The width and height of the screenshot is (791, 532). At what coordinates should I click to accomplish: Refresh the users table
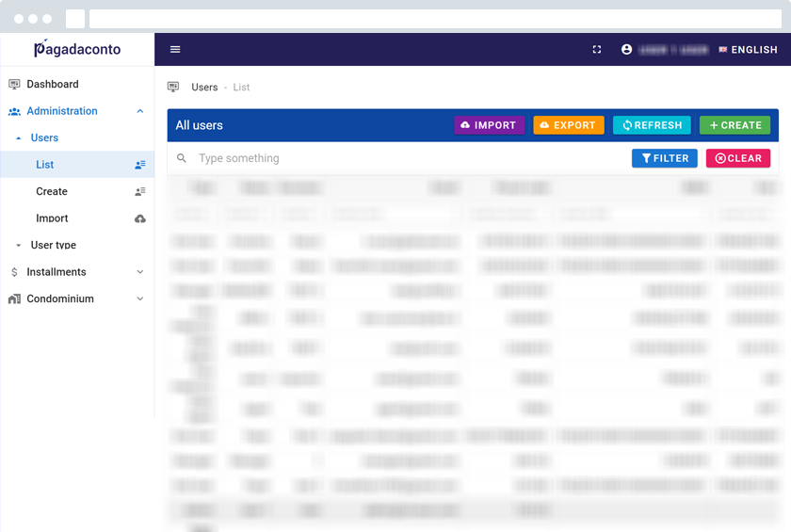point(652,125)
